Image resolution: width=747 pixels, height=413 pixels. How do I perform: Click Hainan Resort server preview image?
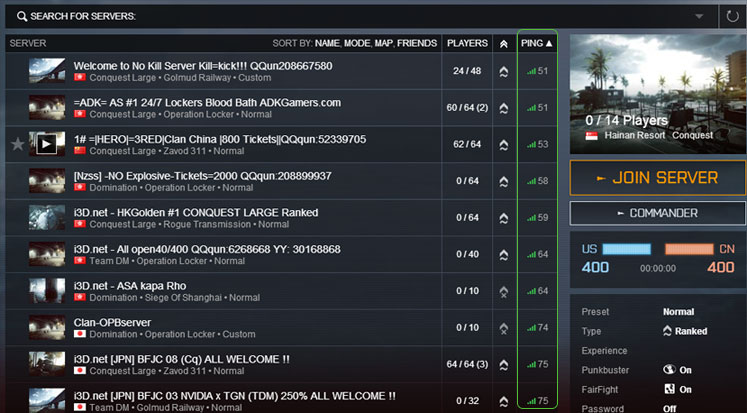click(658, 94)
